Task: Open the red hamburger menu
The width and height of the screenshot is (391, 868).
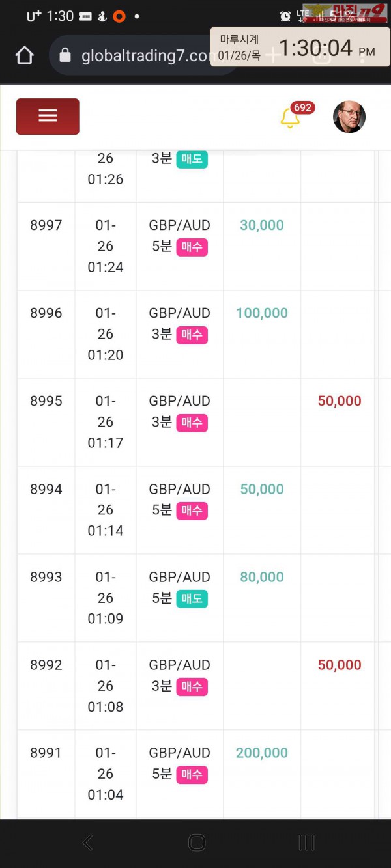Action: coord(48,117)
